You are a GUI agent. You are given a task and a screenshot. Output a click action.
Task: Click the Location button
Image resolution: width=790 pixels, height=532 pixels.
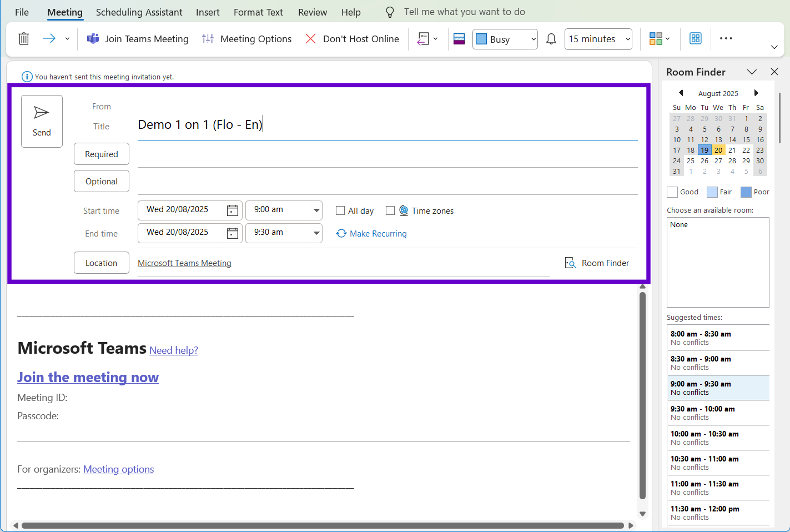coord(102,263)
